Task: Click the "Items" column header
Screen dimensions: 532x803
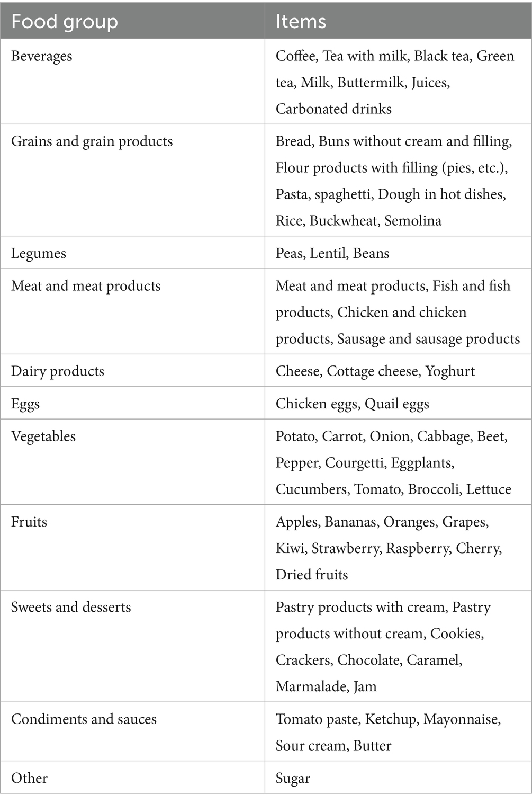Action: [301, 22]
